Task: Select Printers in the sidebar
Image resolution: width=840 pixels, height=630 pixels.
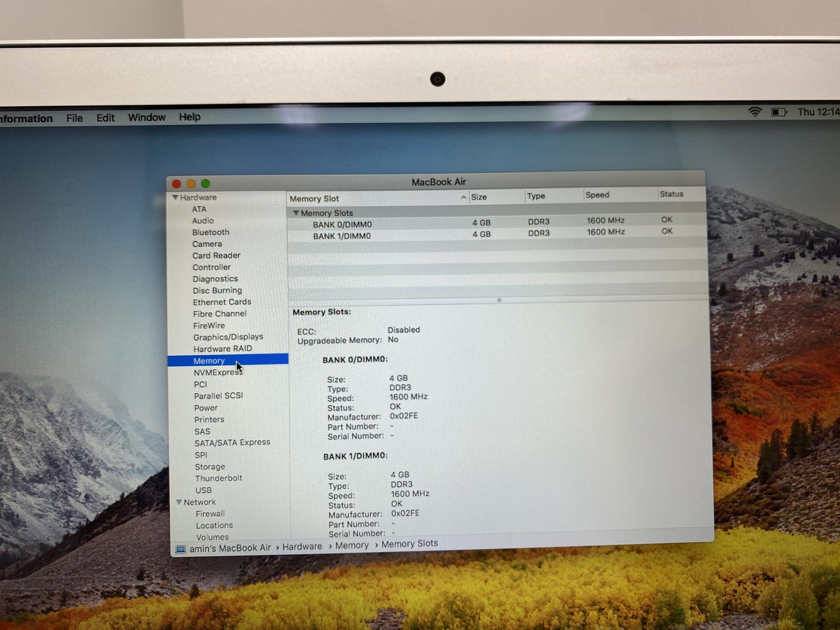Action: pyautogui.click(x=209, y=419)
